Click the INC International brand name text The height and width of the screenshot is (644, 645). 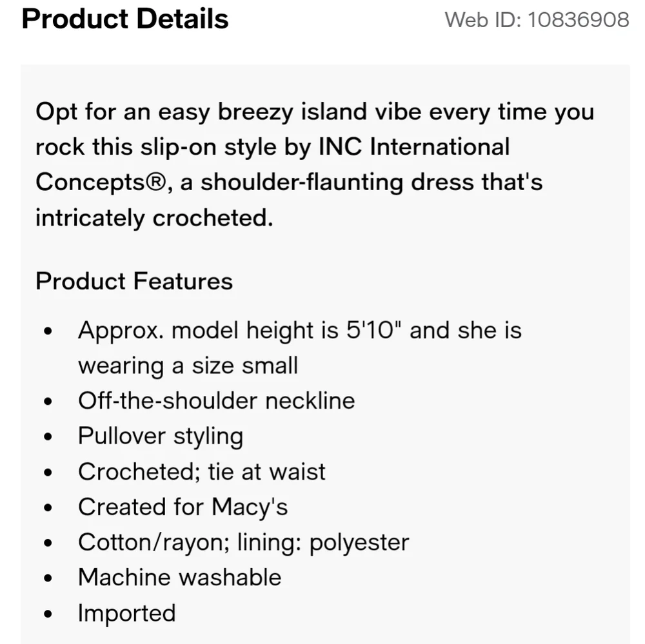(x=414, y=147)
